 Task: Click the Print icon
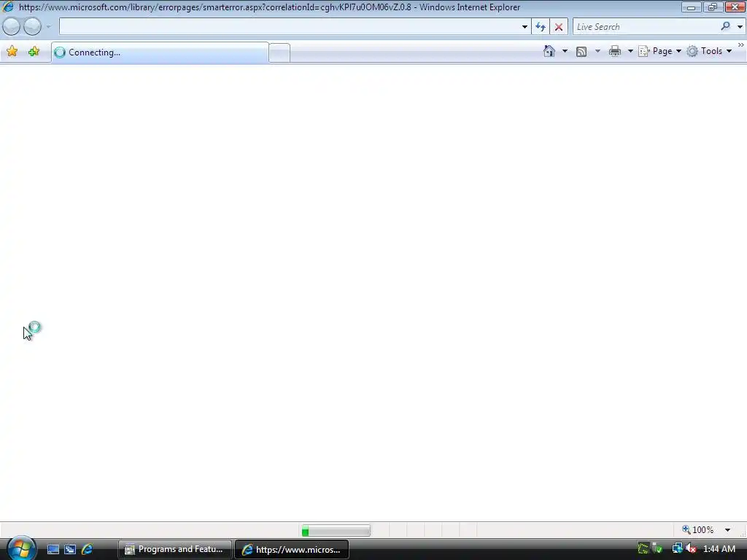click(615, 51)
